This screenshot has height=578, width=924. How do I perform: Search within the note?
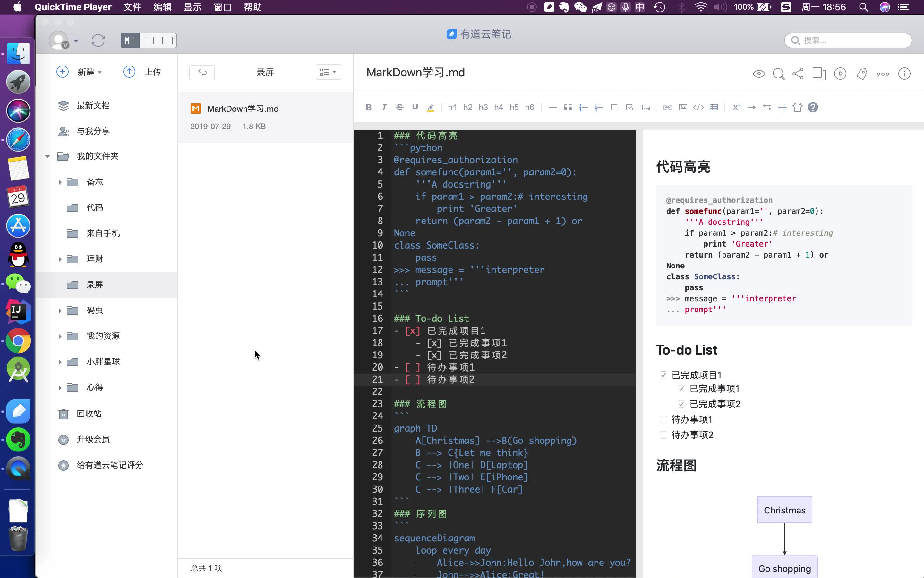(779, 74)
